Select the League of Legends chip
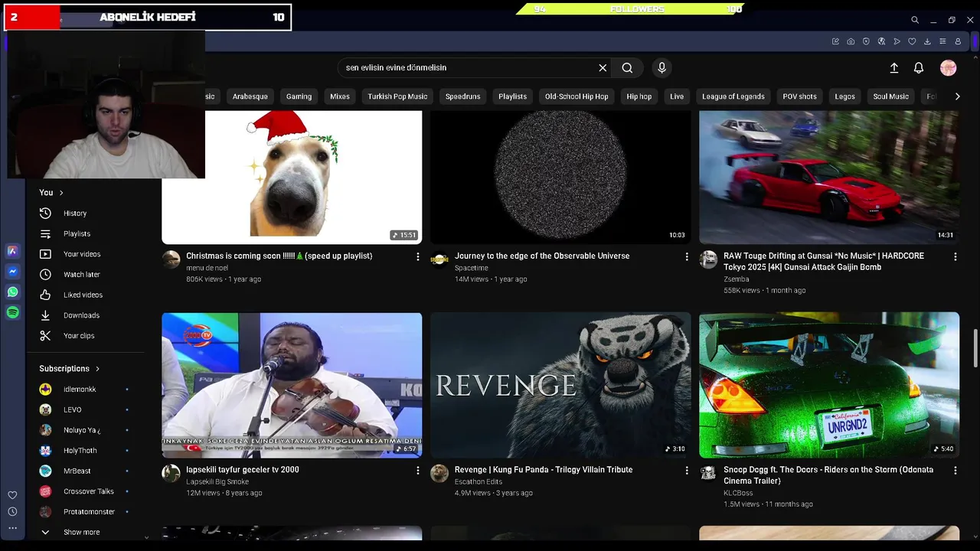The width and height of the screenshot is (980, 551). click(x=733, y=96)
